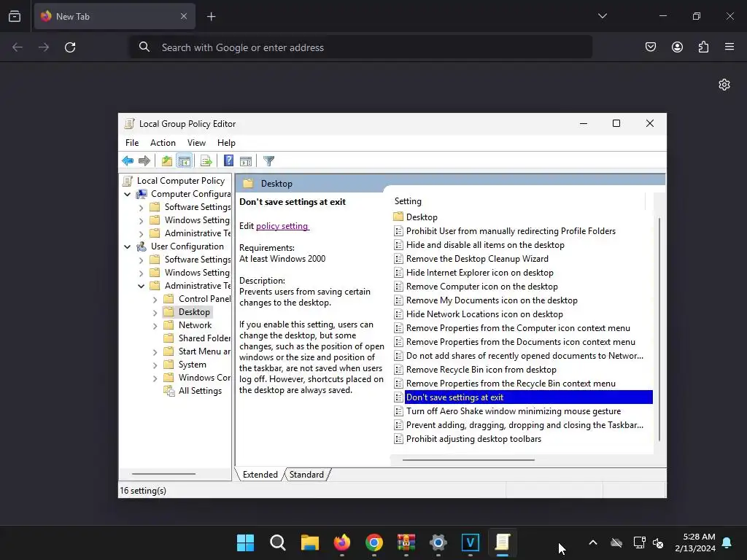Open Firefox View icon at top left

(x=15, y=16)
